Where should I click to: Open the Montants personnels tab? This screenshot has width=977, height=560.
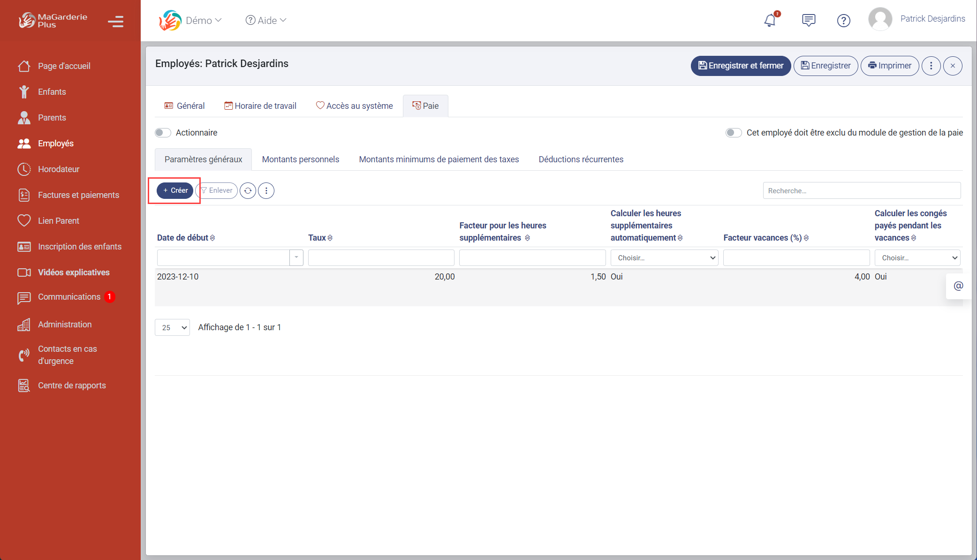300,159
